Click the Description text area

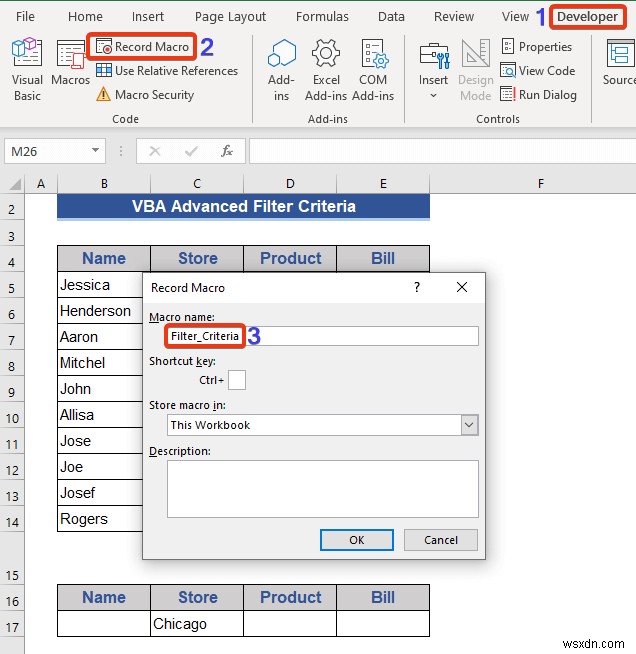click(323, 489)
